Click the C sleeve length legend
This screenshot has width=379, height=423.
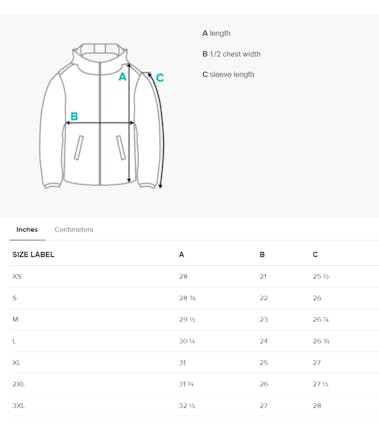[x=228, y=74]
